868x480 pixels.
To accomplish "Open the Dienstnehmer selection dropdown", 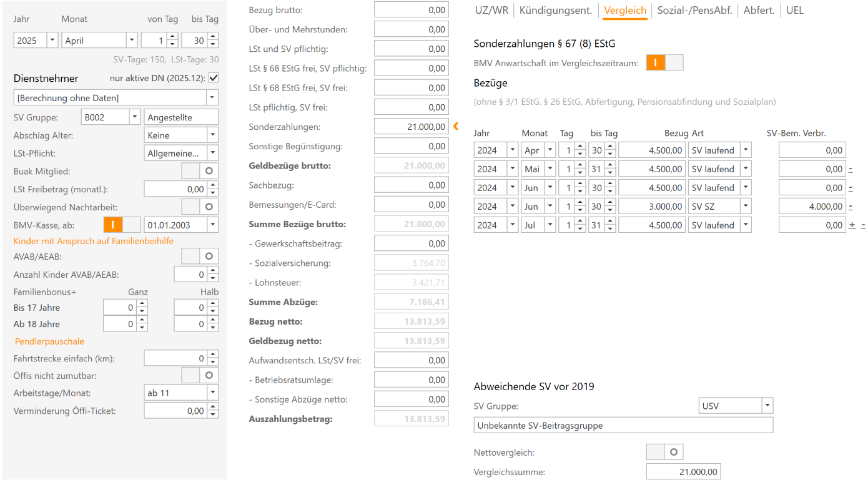I will point(212,98).
